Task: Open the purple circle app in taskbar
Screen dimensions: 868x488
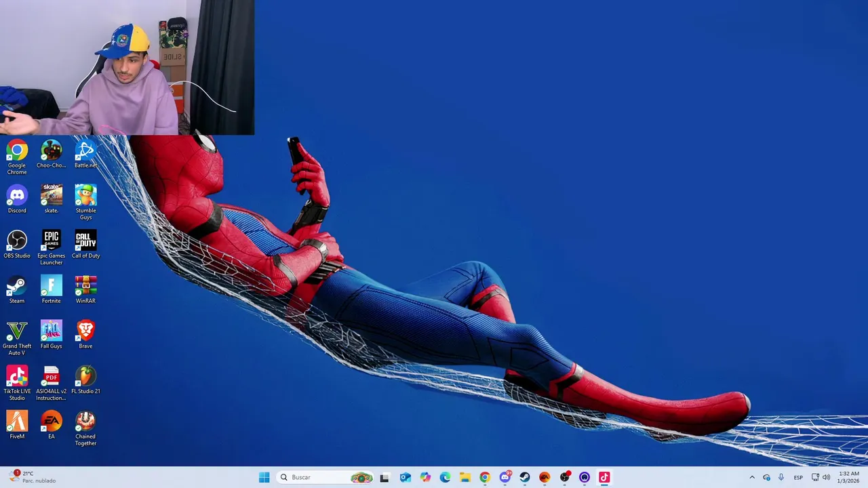Action: 585,477
